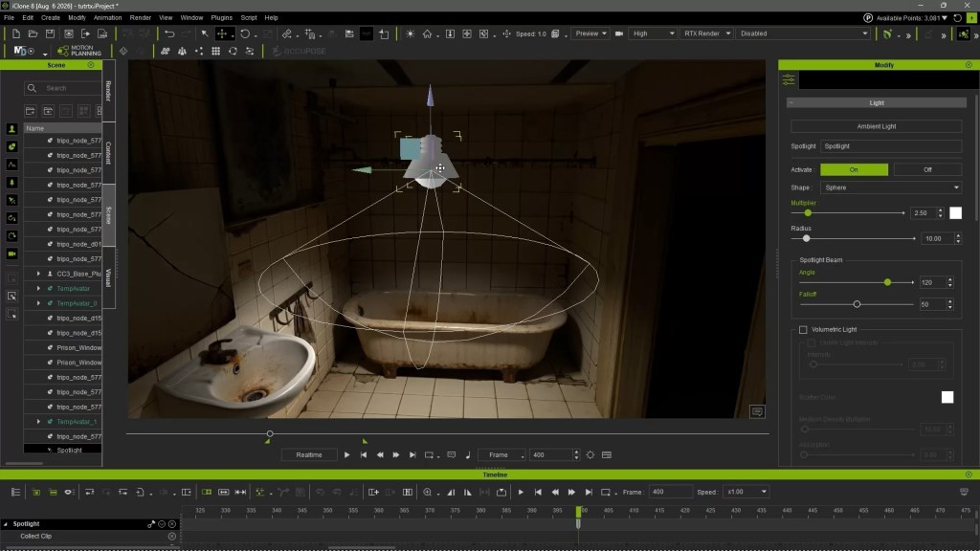Turn the spotlight On

854,170
